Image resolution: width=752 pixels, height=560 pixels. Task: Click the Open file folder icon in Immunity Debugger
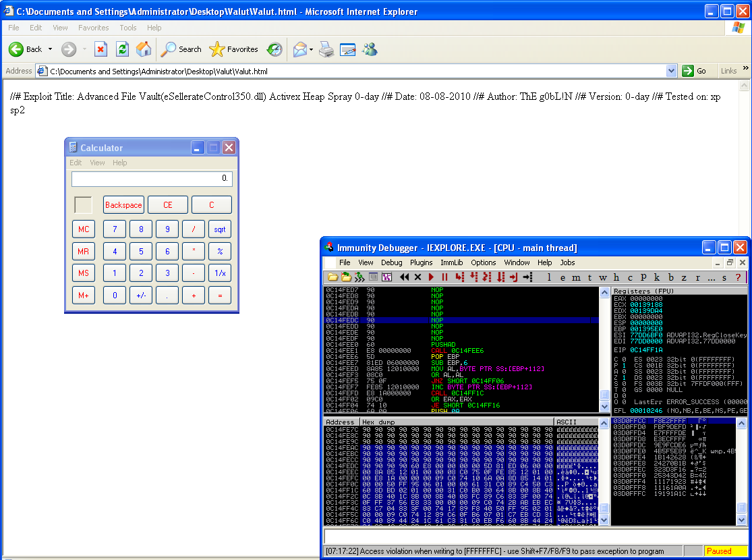click(x=332, y=277)
